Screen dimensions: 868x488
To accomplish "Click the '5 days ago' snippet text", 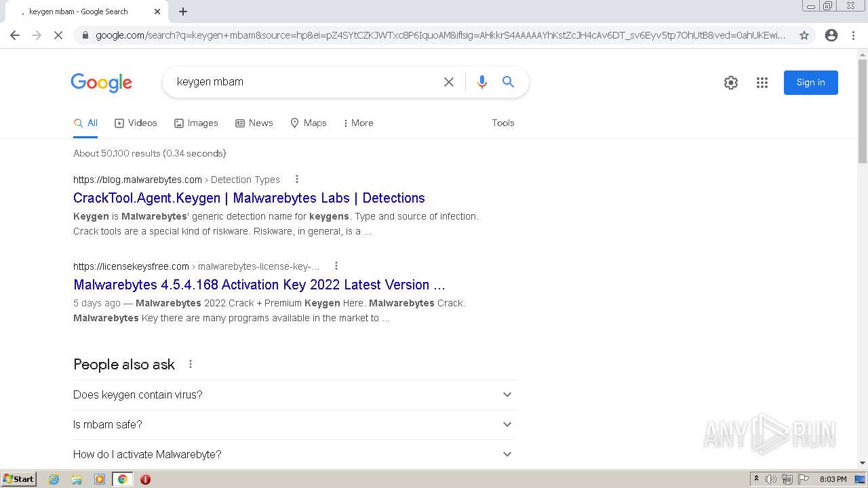I will pos(97,303).
